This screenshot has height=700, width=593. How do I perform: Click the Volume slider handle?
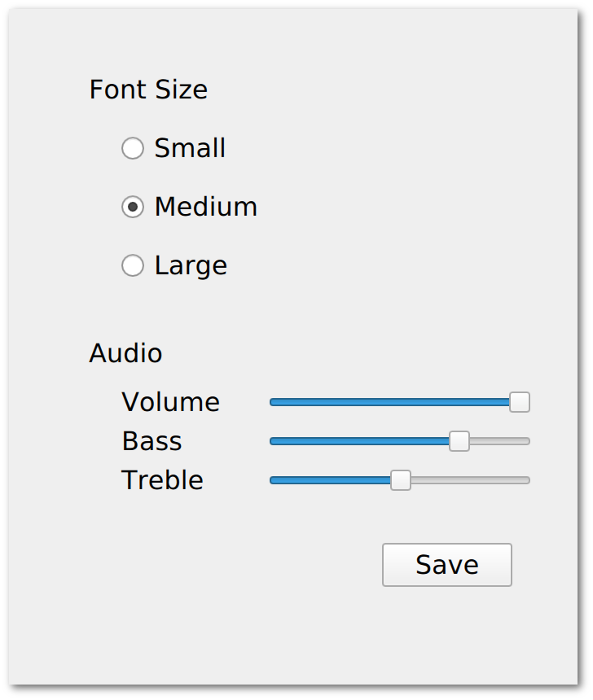(519, 401)
